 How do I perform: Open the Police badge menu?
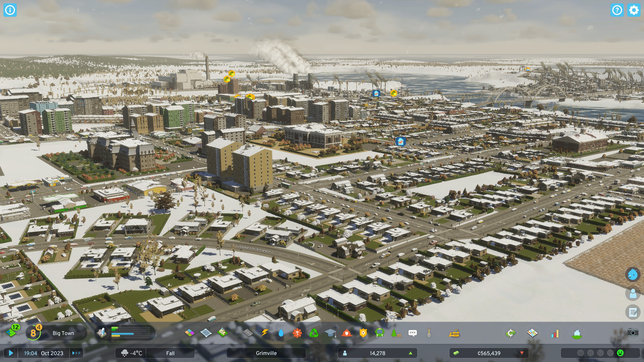[x=363, y=333]
